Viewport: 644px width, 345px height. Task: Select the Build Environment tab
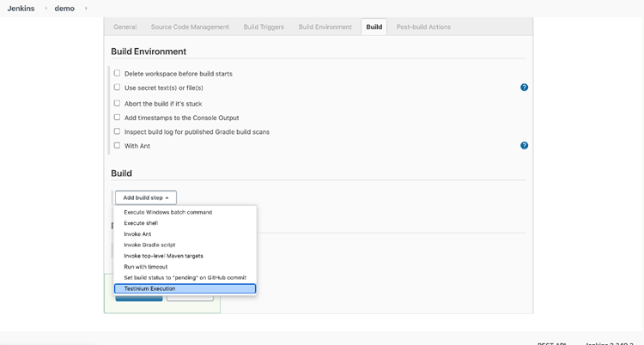point(325,27)
